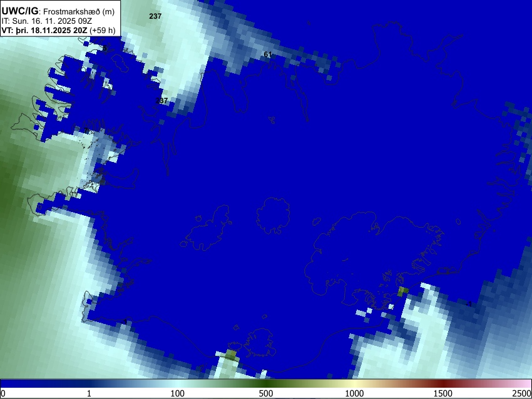This screenshot has width=532, height=399.
Task: Click the "61" value label off the north coast
Action: (268, 54)
